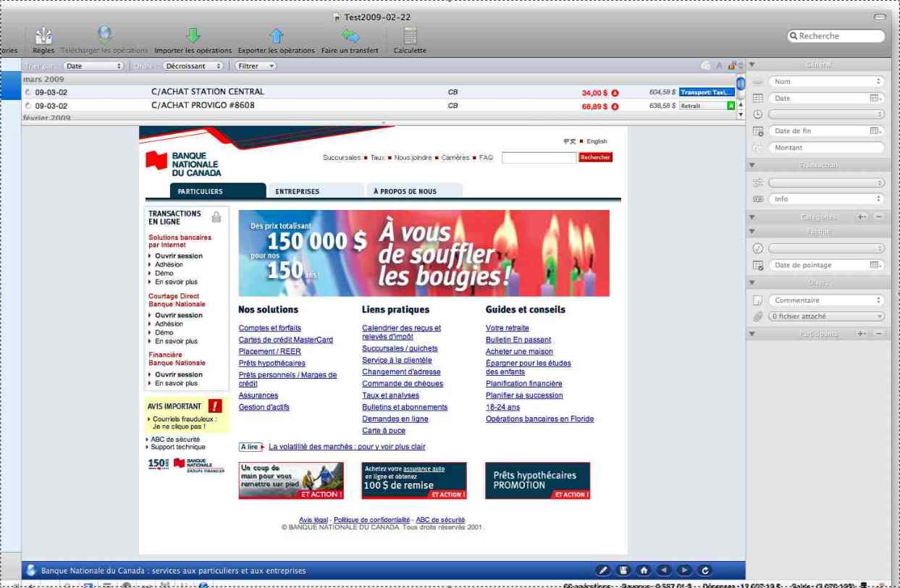The height and width of the screenshot is (588, 900).
Task: Click the Transport: Taxi category tag
Action: coord(707,93)
